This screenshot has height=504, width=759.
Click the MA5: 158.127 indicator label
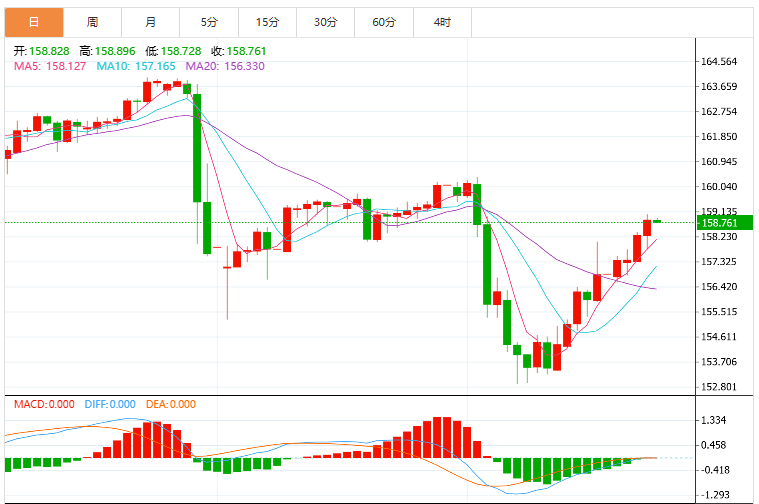[50, 66]
